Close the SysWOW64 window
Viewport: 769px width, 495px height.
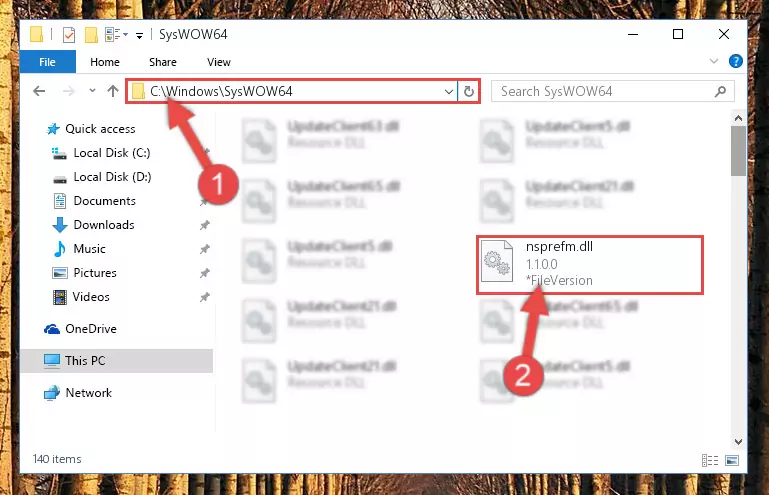[723, 34]
